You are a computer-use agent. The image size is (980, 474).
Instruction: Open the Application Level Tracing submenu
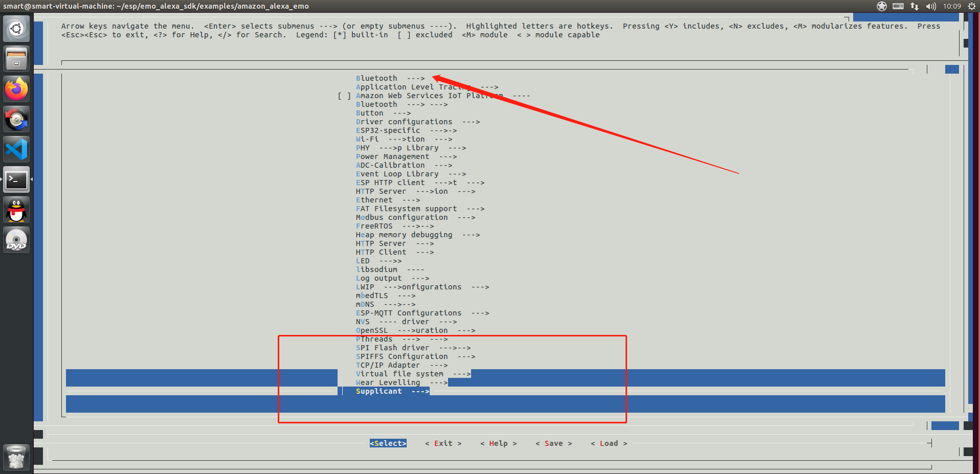427,87
